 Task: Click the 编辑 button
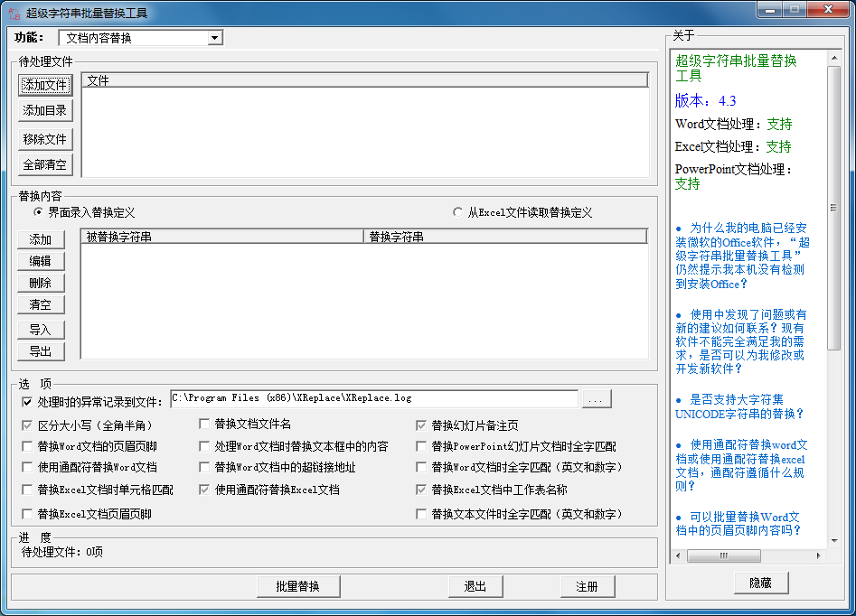tap(41, 261)
